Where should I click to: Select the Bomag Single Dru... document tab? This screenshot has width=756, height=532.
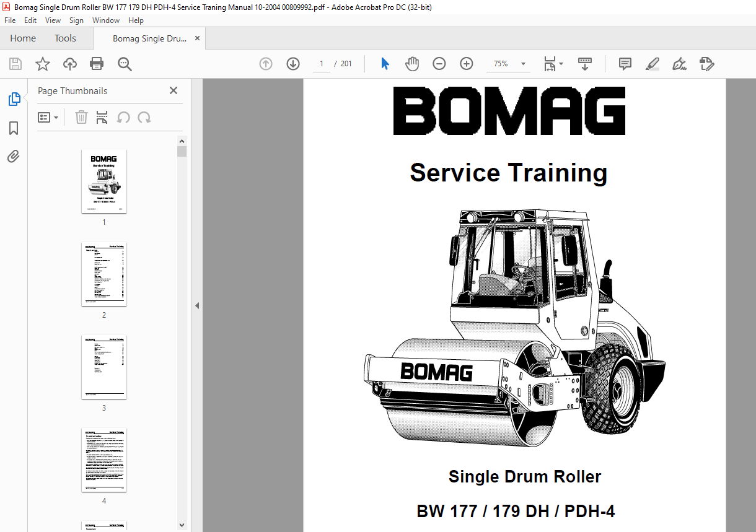click(149, 38)
